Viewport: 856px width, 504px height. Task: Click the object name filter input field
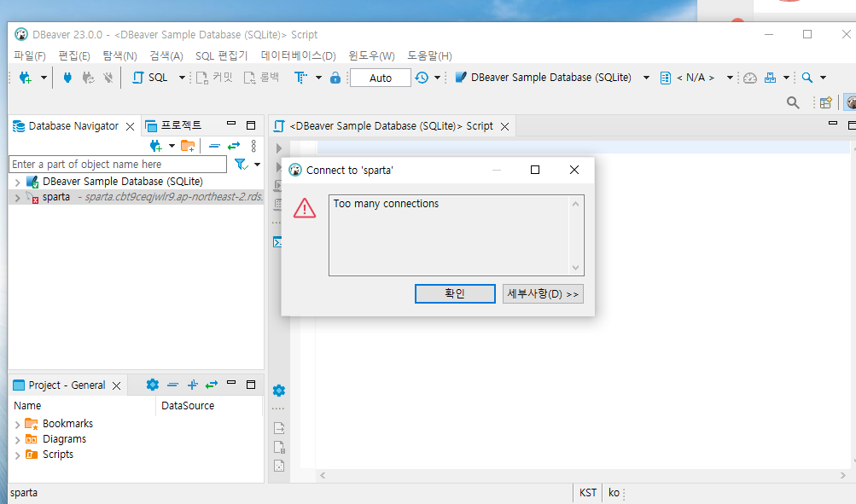[x=118, y=165]
